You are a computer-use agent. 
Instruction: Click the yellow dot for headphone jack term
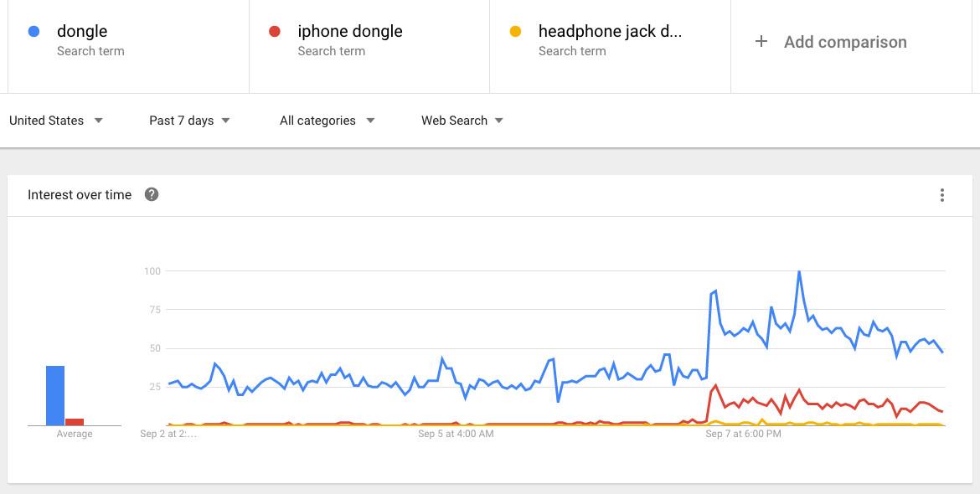[x=515, y=32]
